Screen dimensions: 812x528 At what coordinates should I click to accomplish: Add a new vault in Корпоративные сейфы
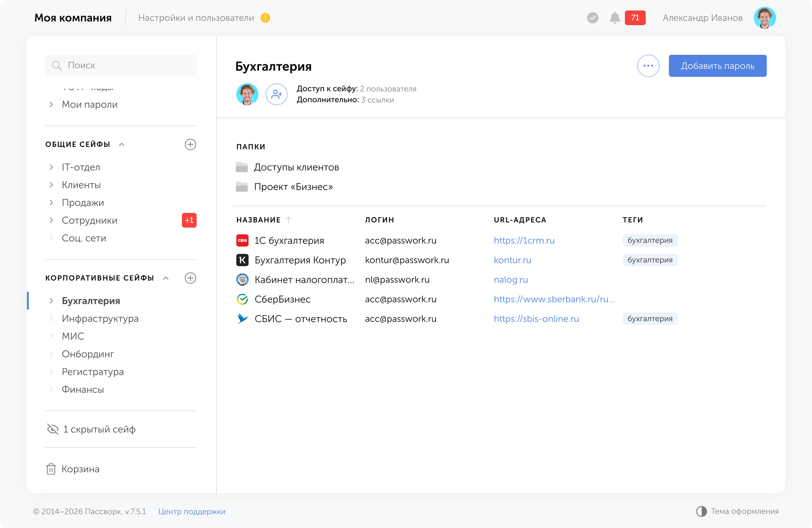tap(190, 278)
